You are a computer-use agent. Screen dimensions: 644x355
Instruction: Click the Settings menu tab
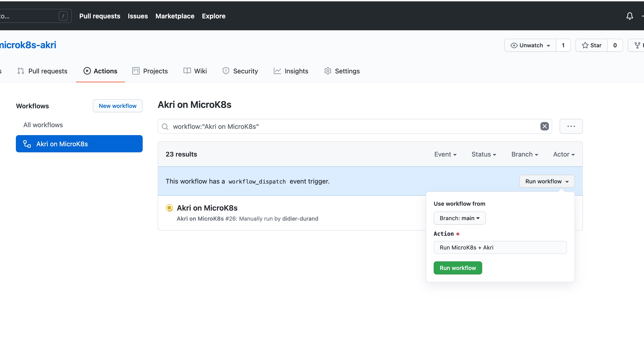pos(347,71)
